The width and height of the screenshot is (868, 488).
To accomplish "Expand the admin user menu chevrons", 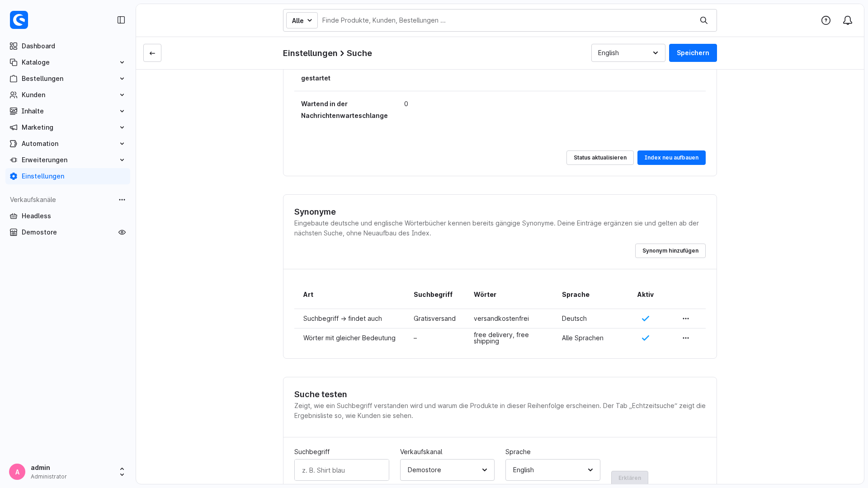I will [122, 472].
